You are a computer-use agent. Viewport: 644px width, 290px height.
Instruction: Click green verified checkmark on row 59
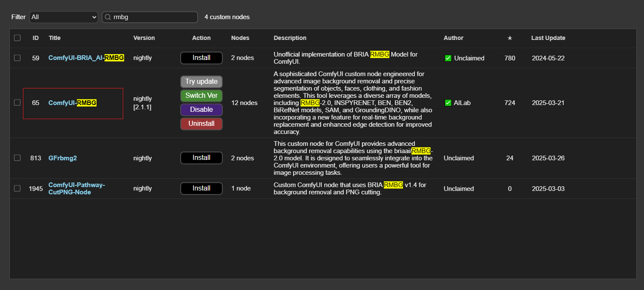pos(448,58)
